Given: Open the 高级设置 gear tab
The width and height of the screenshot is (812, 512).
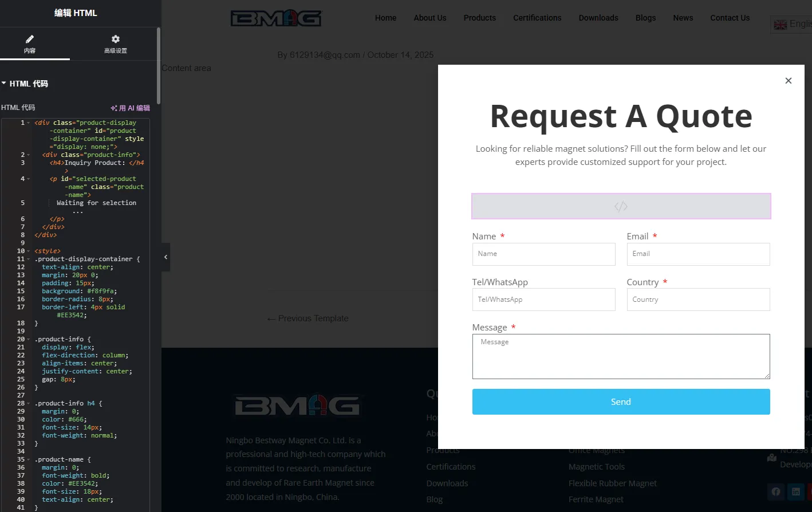Looking at the screenshot, I should click(x=115, y=44).
